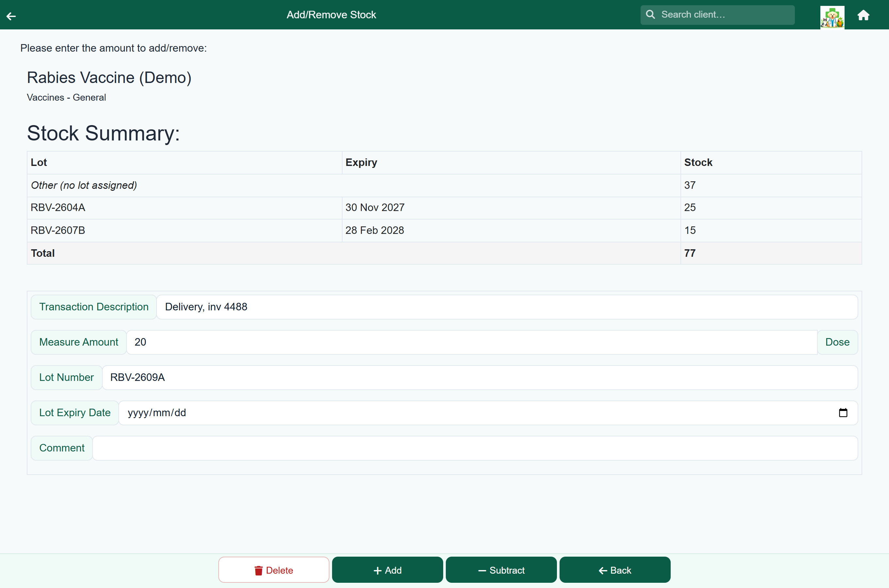Click the stock value 37
889x588 pixels.
[x=689, y=185]
